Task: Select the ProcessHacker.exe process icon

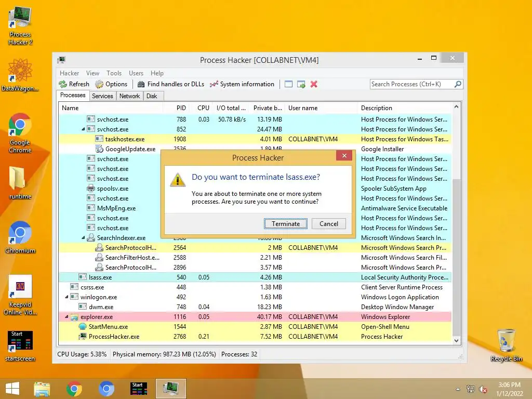Action: tap(83, 336)
